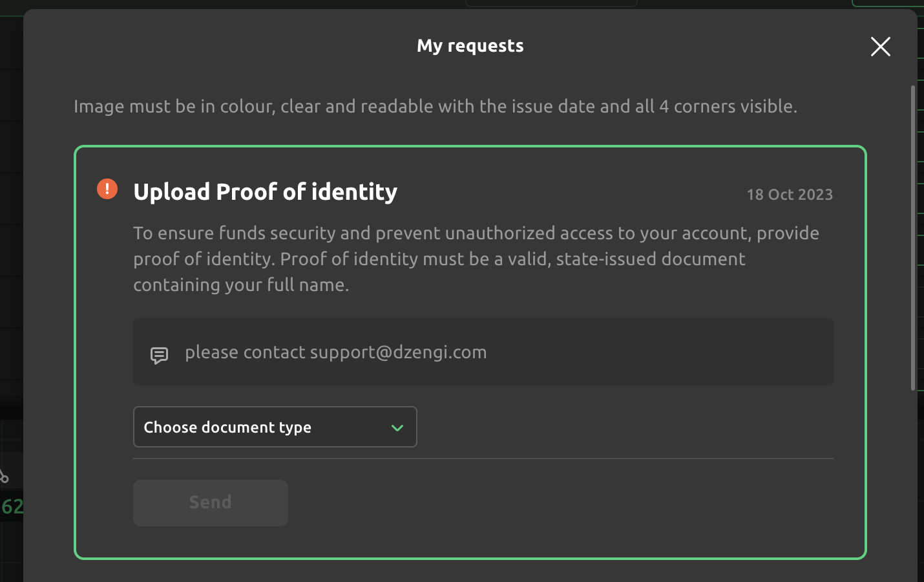Screen dimensions: 924x582
Task: Click the orange alert icon beside Upload Proof of identity
Action: (x=107, y=189)
